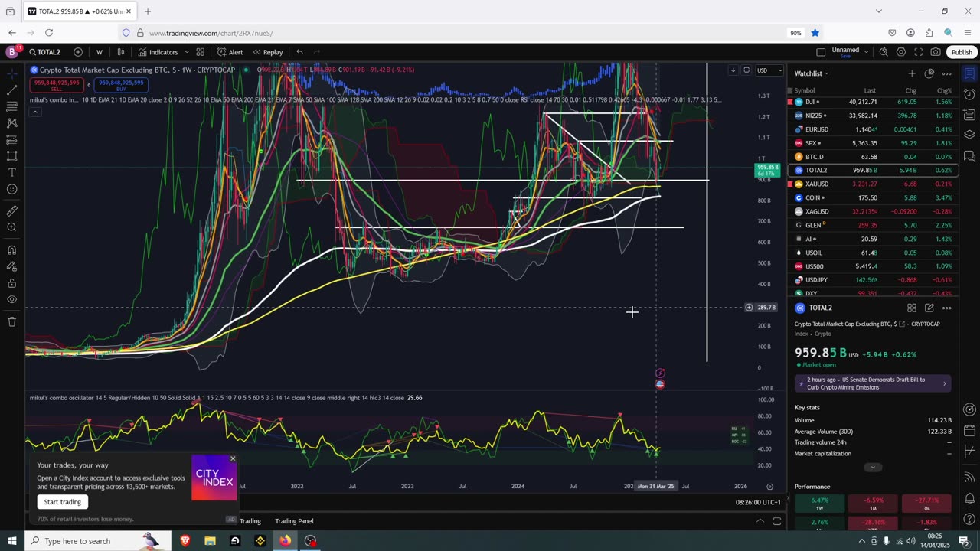Open the emoji icons tool
The image size is (980, 551).
click(11, 189)
